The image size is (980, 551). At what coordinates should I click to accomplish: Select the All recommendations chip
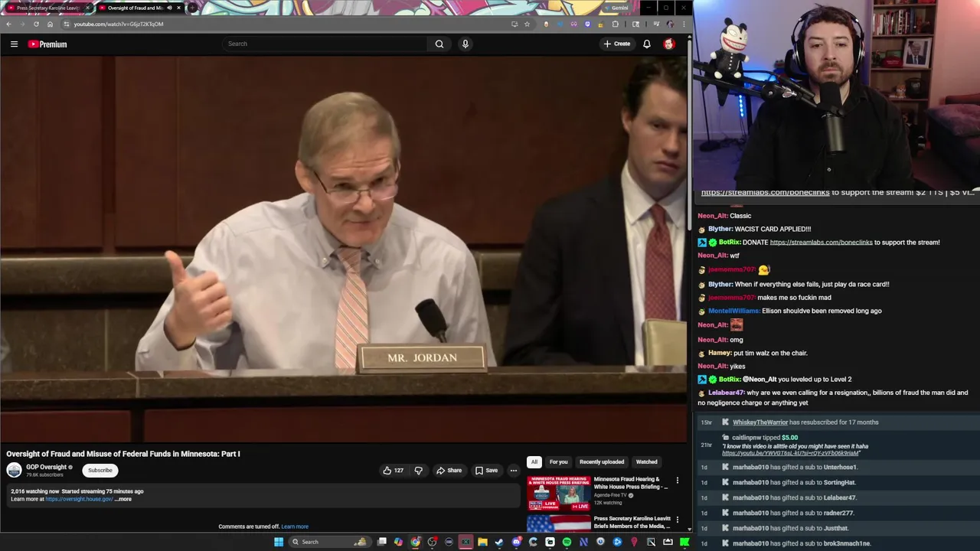pos(534,461)
